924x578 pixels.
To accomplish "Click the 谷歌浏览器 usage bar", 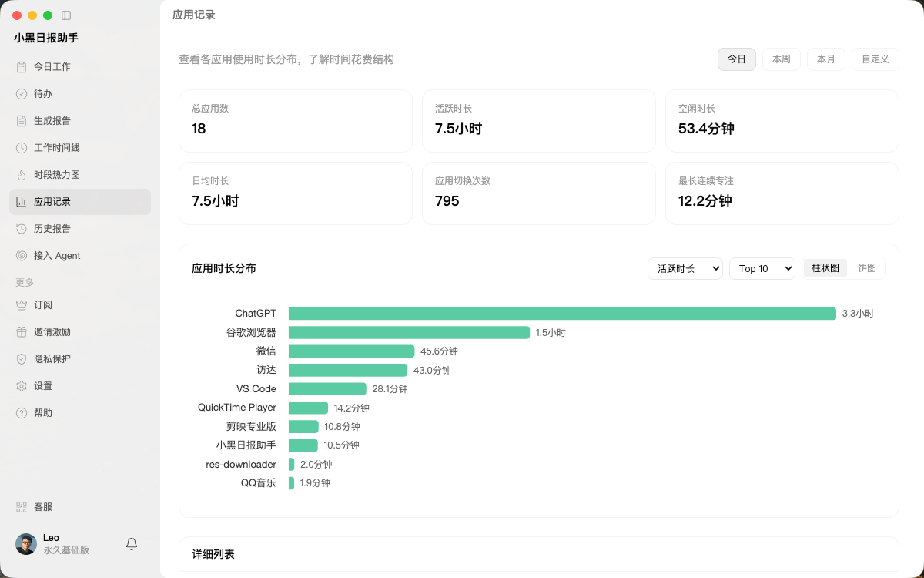I will click(x=409, y=332).
